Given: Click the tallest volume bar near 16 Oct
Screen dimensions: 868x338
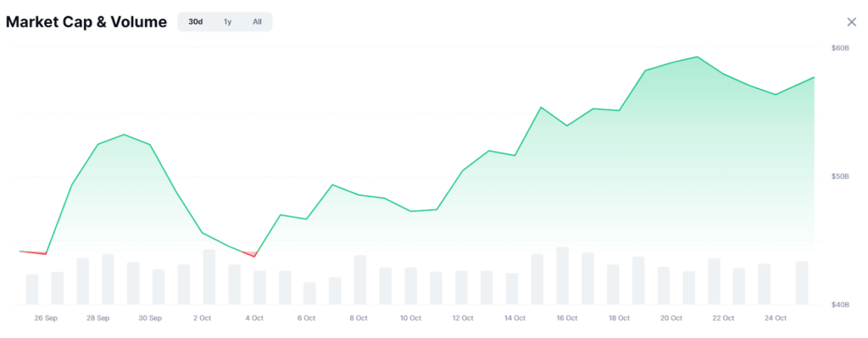Looking at the screenshot, I should (563, 275).
